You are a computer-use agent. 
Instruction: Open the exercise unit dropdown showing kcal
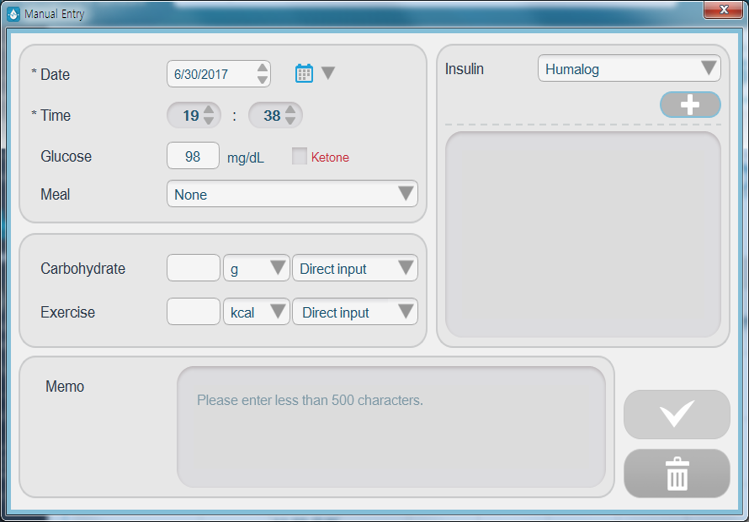[256, 312]
